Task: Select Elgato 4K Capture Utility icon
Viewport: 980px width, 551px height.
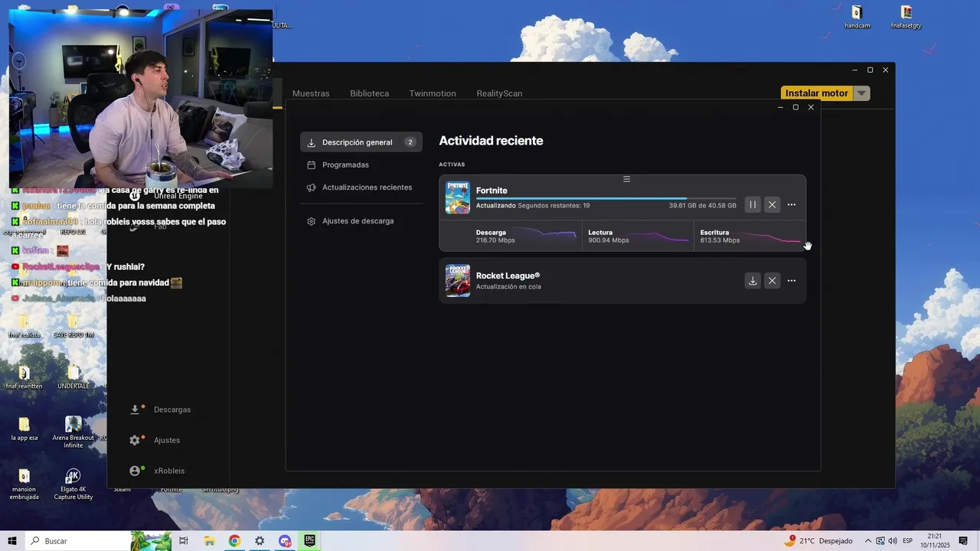Action: coord(73,484)
